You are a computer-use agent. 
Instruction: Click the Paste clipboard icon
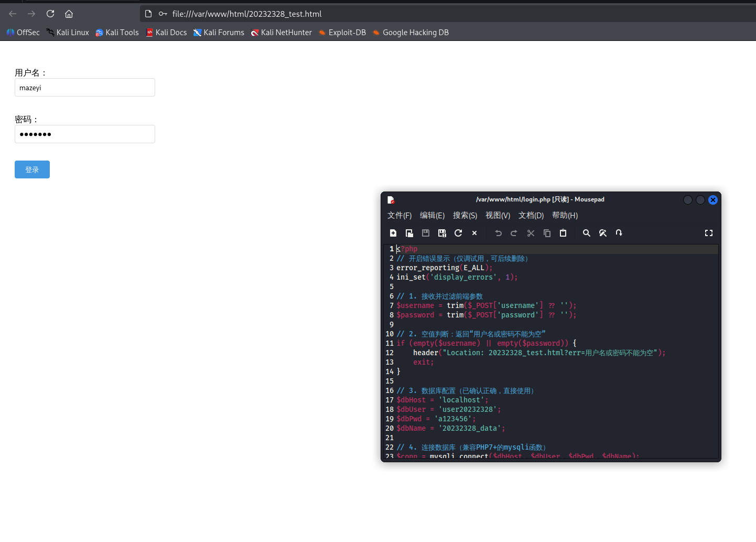tap(563, 233)
